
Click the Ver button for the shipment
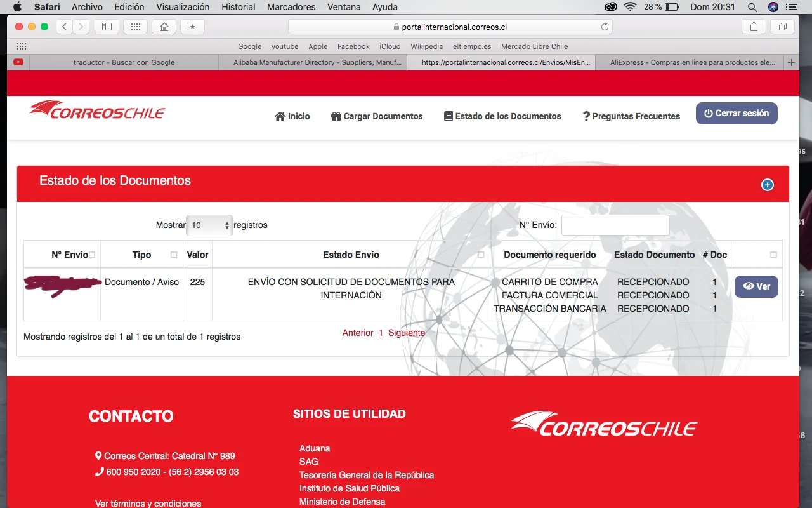point(756,286)
